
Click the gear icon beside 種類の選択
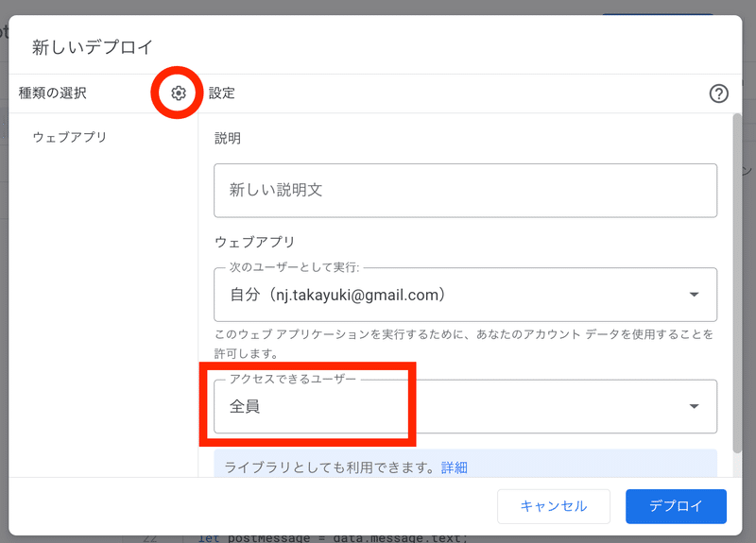[179, 93]
